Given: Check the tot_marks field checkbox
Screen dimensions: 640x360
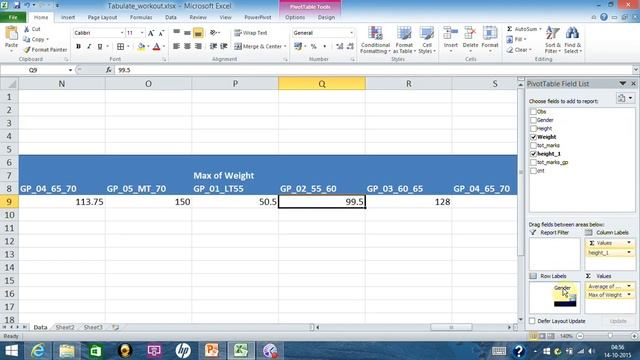Looking at the screenshot, I should (x=533, y=145).
